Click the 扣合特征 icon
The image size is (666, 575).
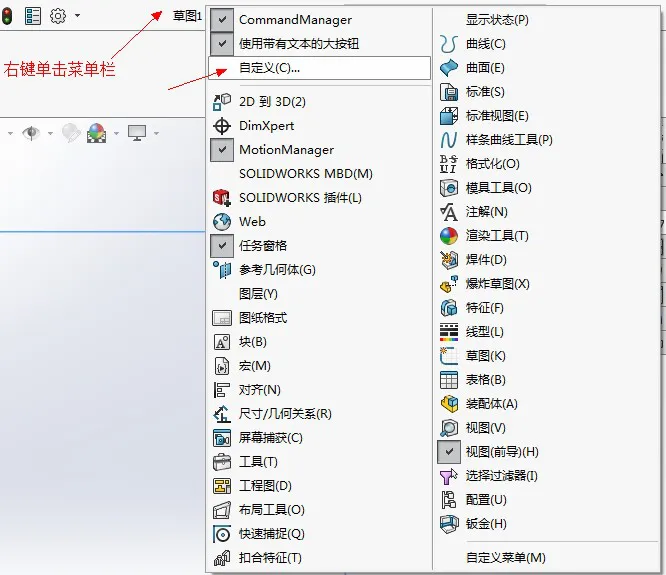tap(222, 558)
